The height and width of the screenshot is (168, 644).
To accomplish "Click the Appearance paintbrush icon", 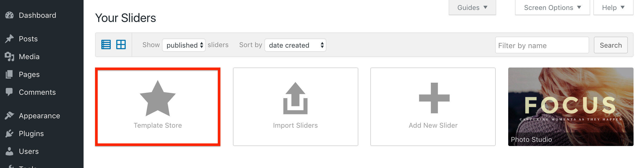I will tap(9, 116).
